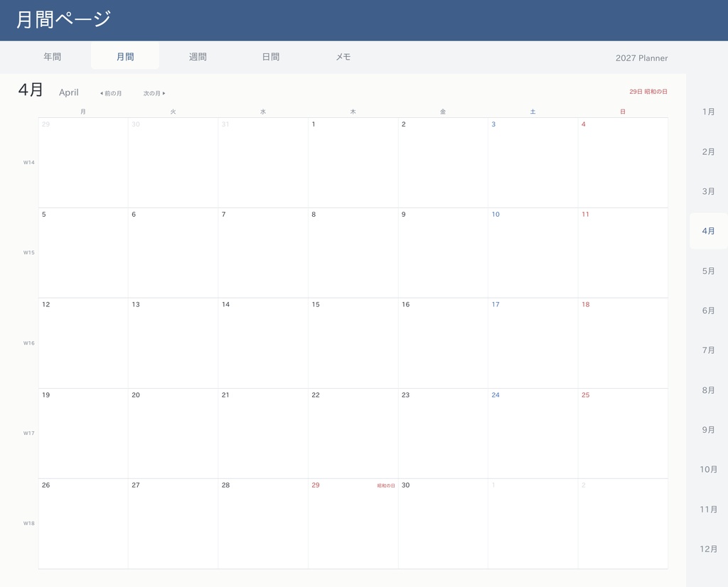The width and height of the screenshot is (728, 587).
Task: Open 3月 from the month sidebar
Action: (709, 191)
